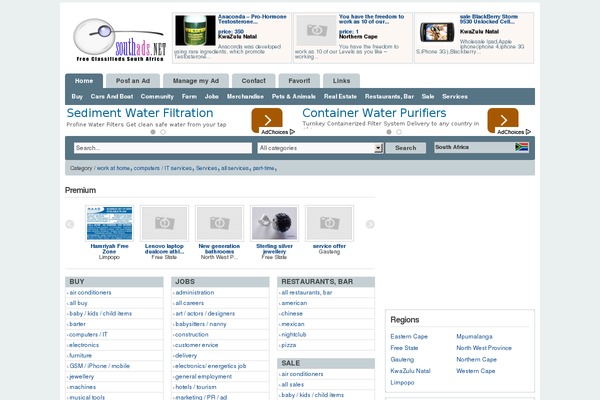Focus the Search text field
Viewport: 600px width, 400px height.
tap(163, 148)
